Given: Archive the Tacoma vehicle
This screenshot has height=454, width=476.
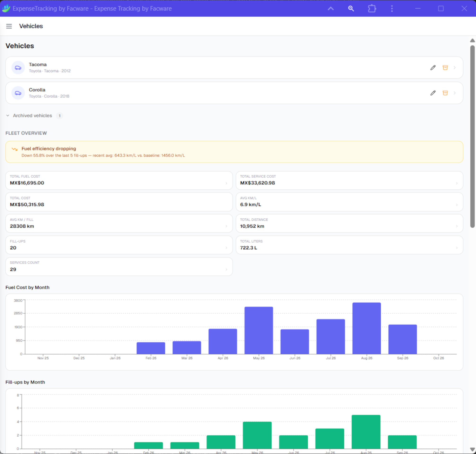Looking at the screenshot, I should pos(445,68).
